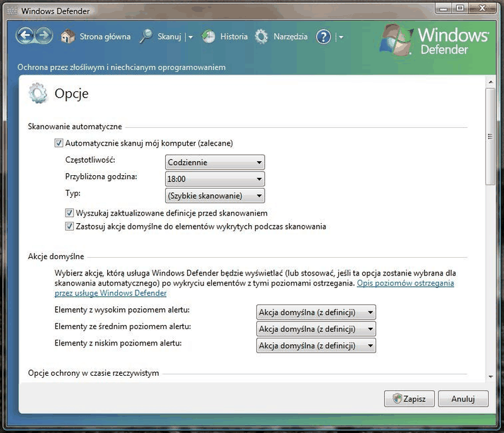Click the house icon for Strona główna
Viewport: 504px width, 433px height.
click(67, 37)
